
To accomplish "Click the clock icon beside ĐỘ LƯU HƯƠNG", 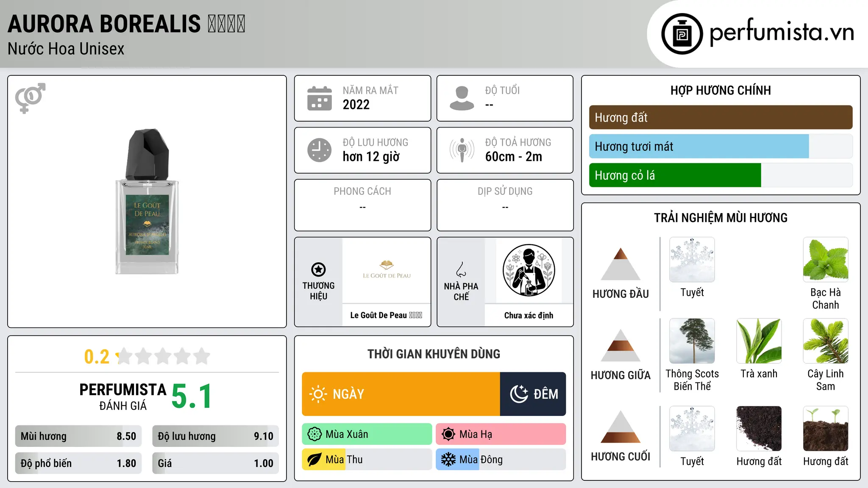I will point(320,150).
